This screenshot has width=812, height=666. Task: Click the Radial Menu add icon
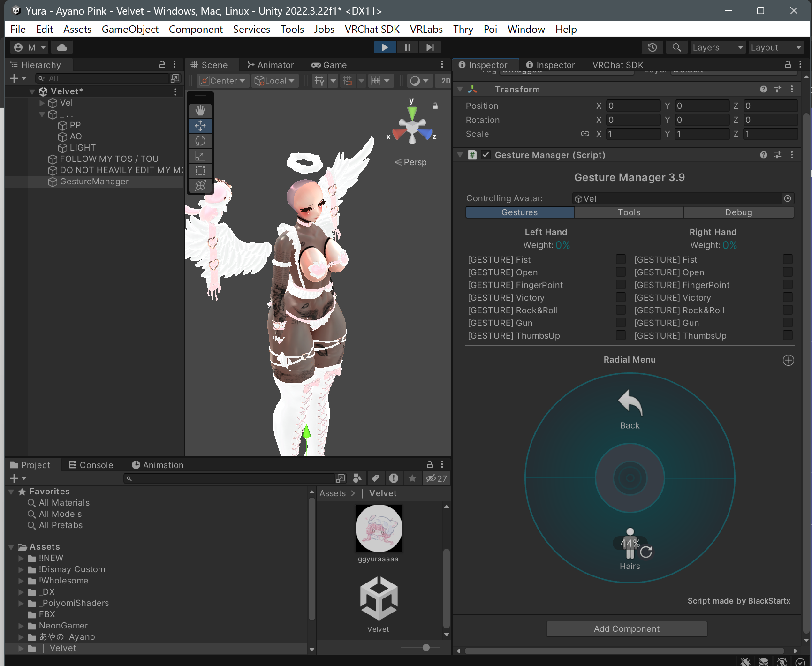point(789,360)
